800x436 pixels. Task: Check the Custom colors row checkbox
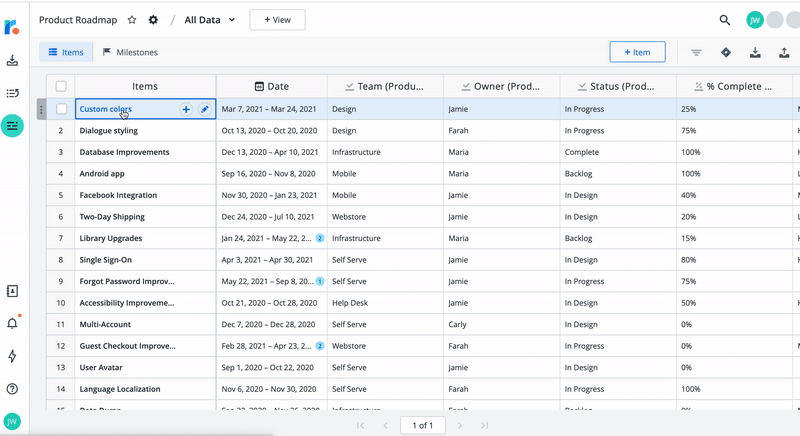(61, 109)
